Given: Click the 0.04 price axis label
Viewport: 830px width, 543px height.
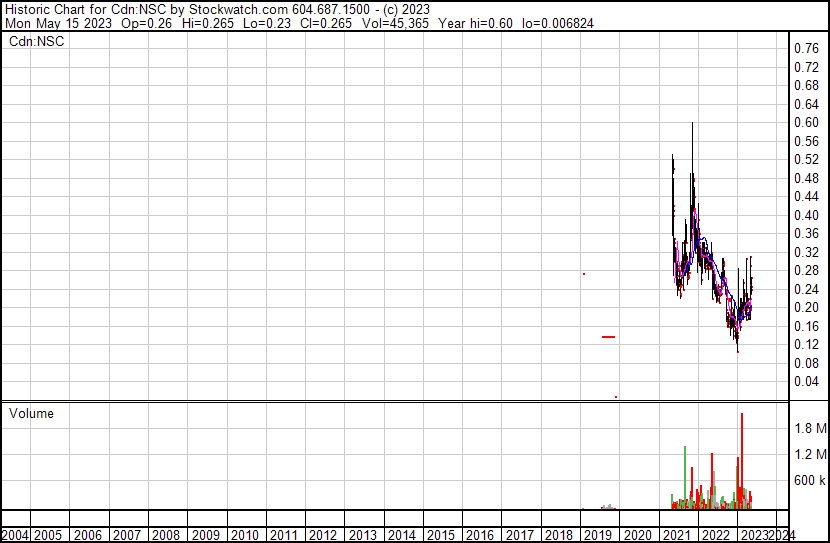Looking at the screenshot, I should 805,381.
